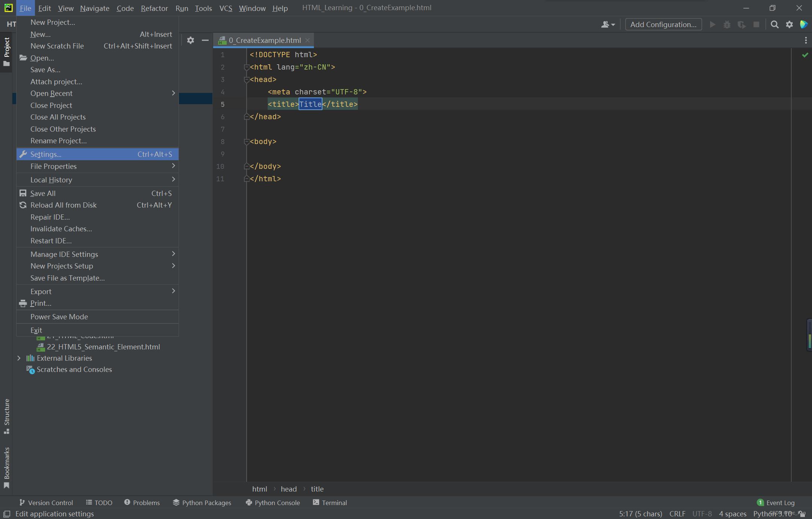Screen dimensions: 812x519
Task: Toggle the Structure side panel
Action: [6, 416]
